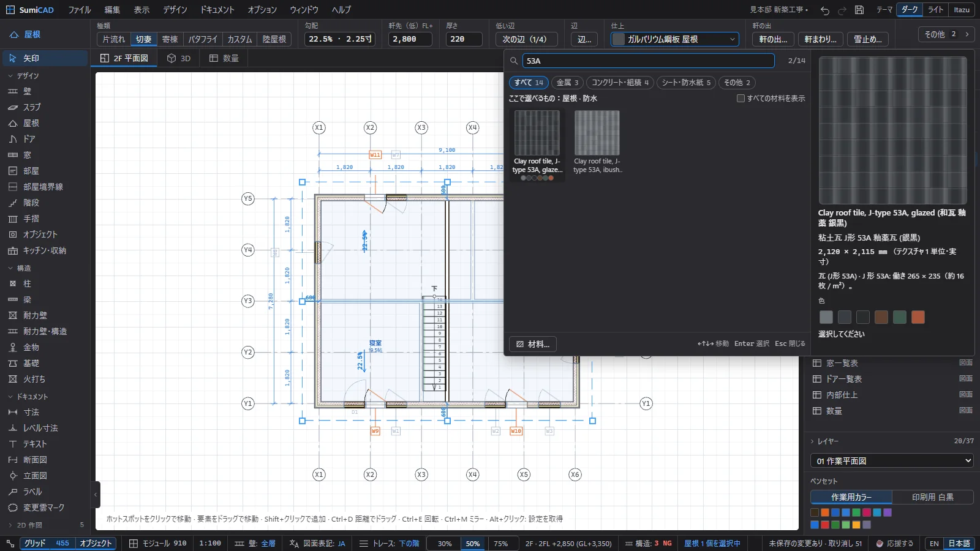Switch theme to ライト

(x=935, y=10)
